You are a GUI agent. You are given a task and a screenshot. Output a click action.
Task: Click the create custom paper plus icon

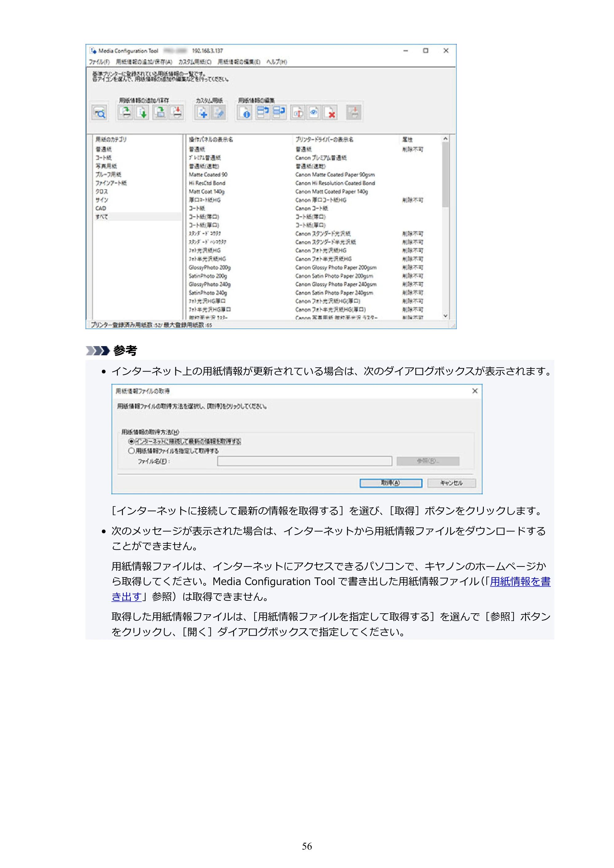click(x=202, y=112)
